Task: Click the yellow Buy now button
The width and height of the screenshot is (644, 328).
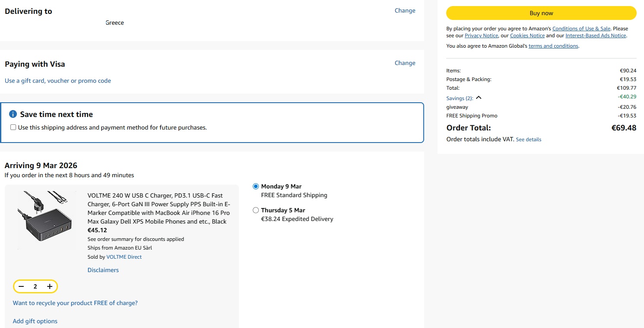Action: point(541,13)
